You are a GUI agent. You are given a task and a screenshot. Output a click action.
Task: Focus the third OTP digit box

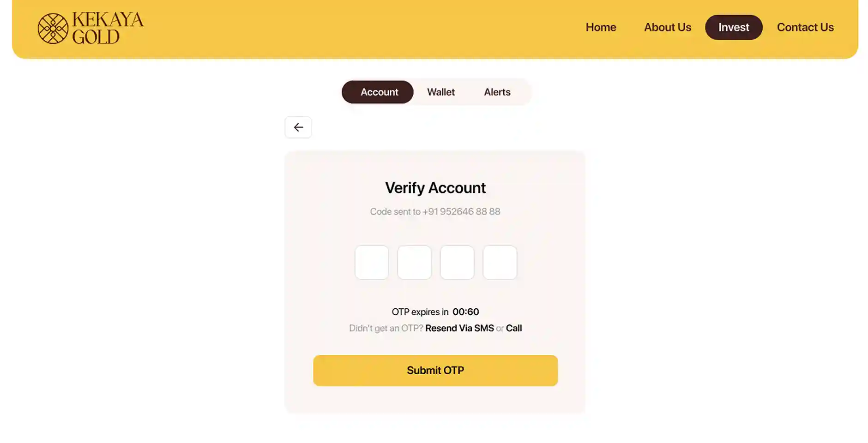click(457, 263)
